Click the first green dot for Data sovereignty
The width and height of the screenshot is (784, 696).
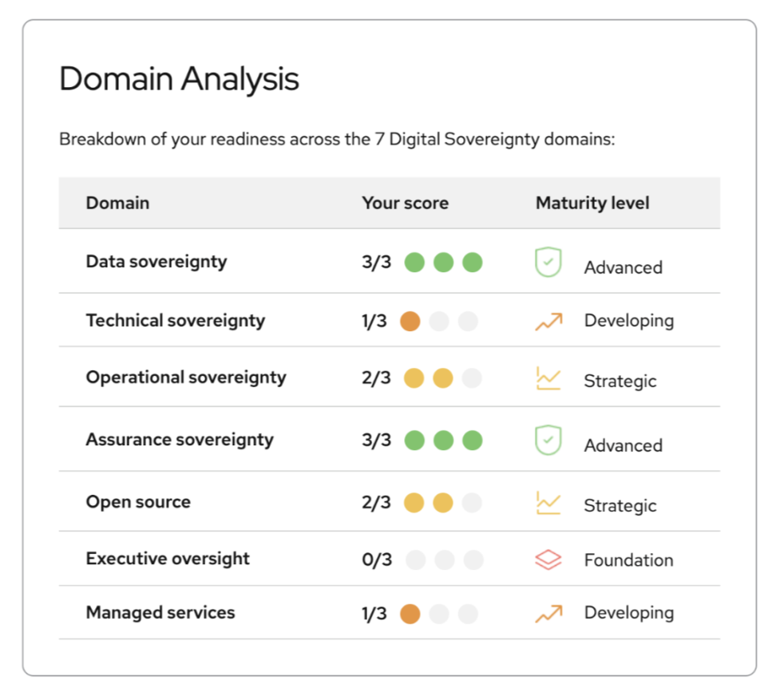pyautogui.click(x=414, y=262)
